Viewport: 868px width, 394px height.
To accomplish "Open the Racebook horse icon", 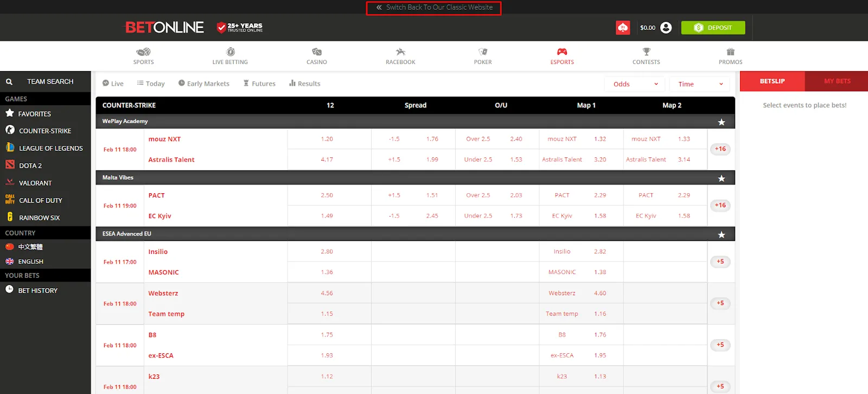I will point(400,52).
